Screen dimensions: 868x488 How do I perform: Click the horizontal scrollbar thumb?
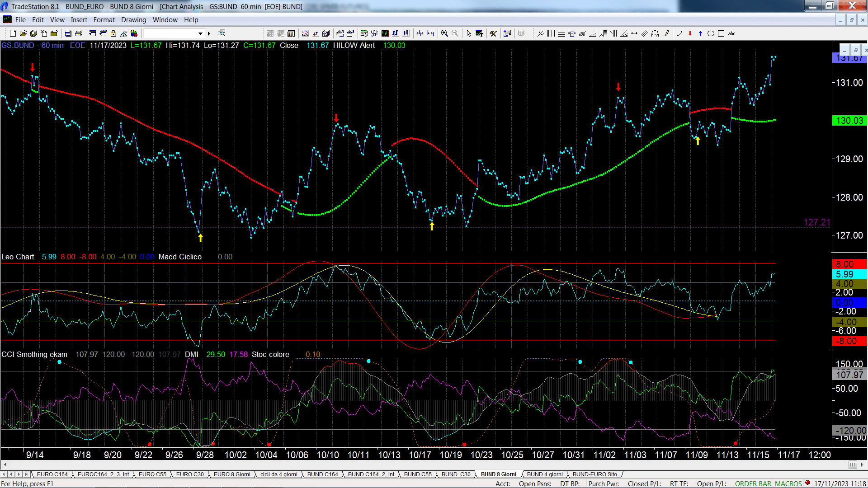(853, 465)
